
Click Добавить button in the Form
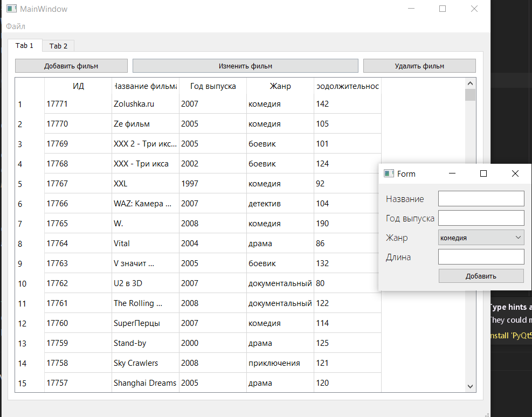point(481,276)
